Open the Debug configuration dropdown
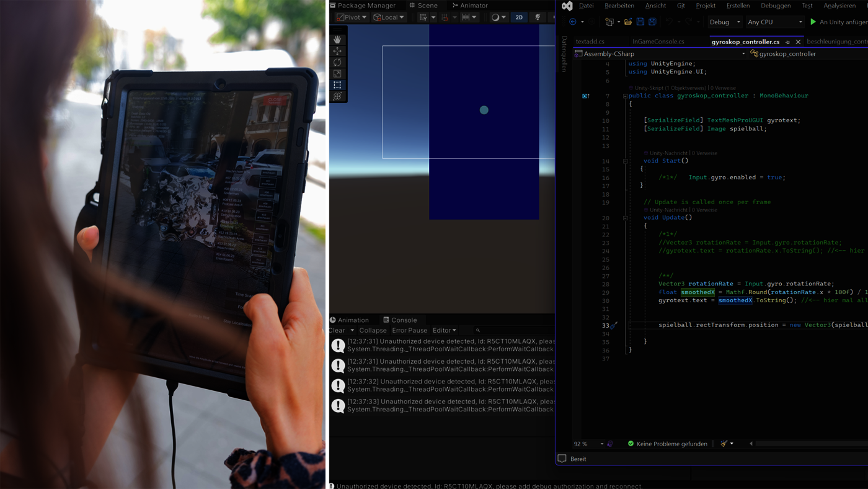The height and width of the screenshot is (489, 868). pos(725,22)
